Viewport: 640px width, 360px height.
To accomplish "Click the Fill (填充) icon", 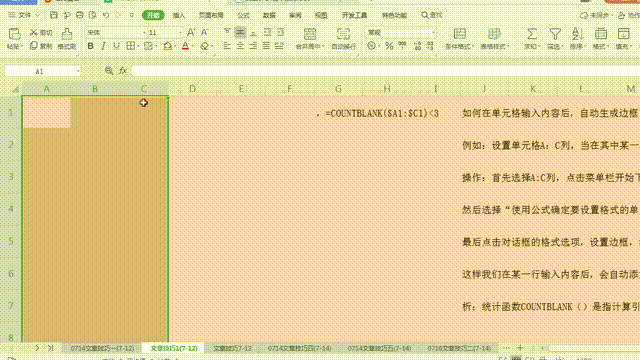I will coord(623,34).
